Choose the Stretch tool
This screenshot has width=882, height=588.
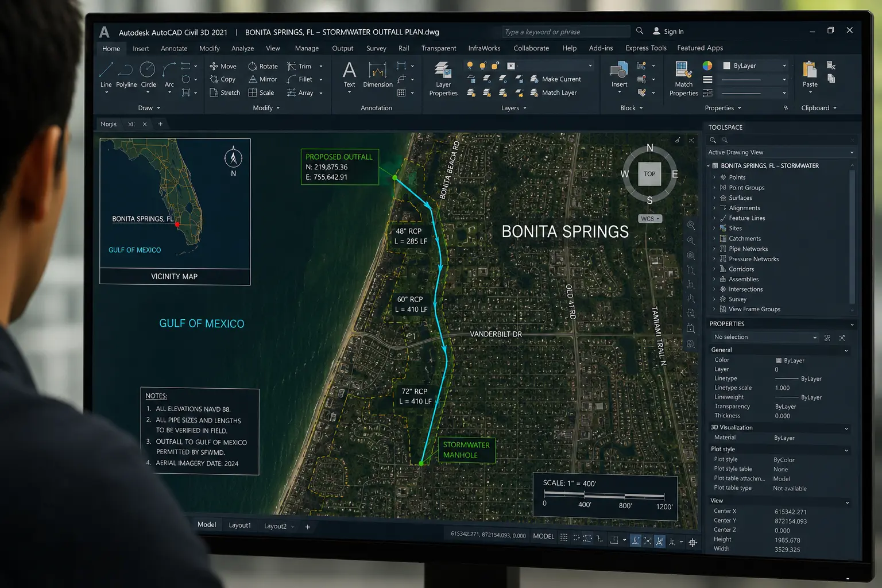(x=225, y=92)
